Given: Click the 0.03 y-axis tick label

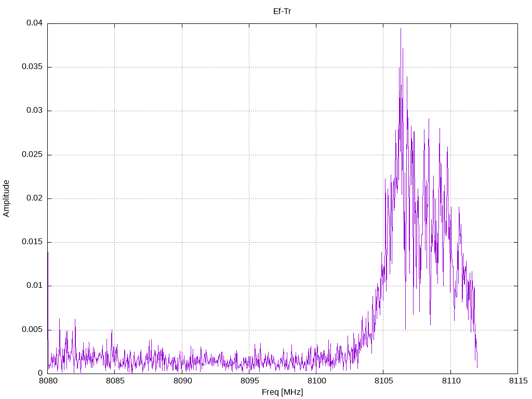Looking at the screenshot, I should pos(35,110).
